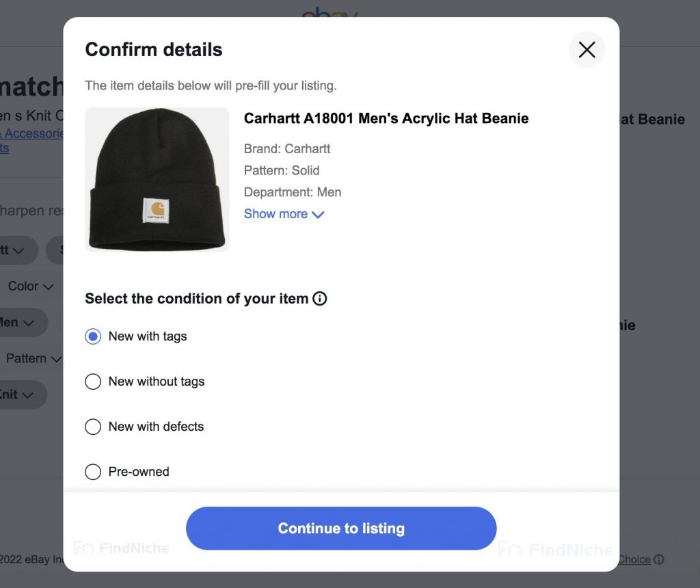Open the Color filter dropdown
This screenshot has height=588, width=700.
[31, 286]
